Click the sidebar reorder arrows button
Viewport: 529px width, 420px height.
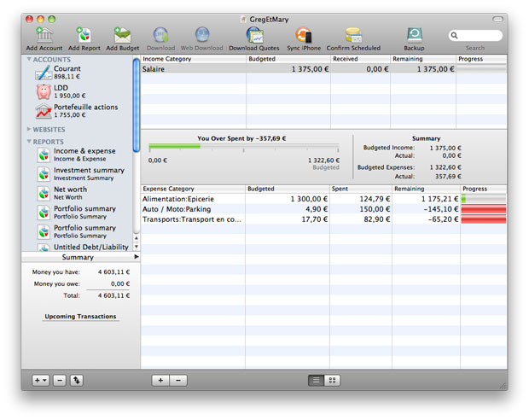(77, 381)
